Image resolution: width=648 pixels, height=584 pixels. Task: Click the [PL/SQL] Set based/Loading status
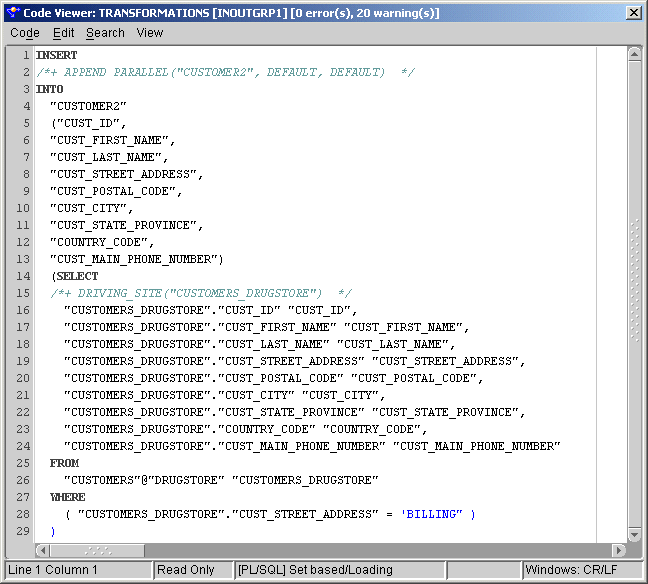coord(340,570)
